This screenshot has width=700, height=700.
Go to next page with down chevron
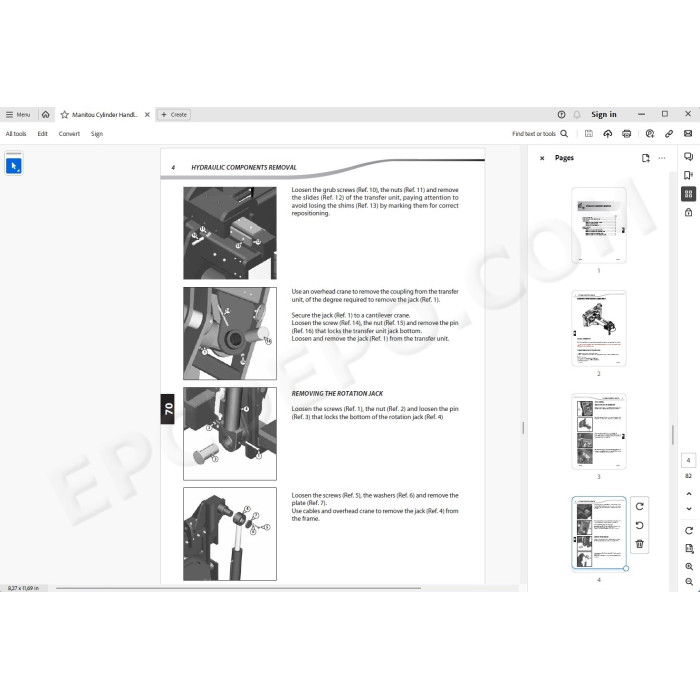(689, 508)
